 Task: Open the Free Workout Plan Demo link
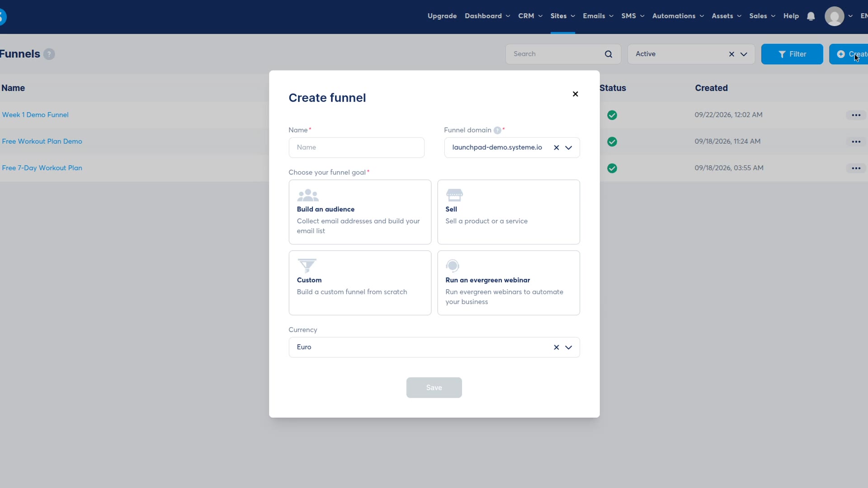(x=42, y=141)
